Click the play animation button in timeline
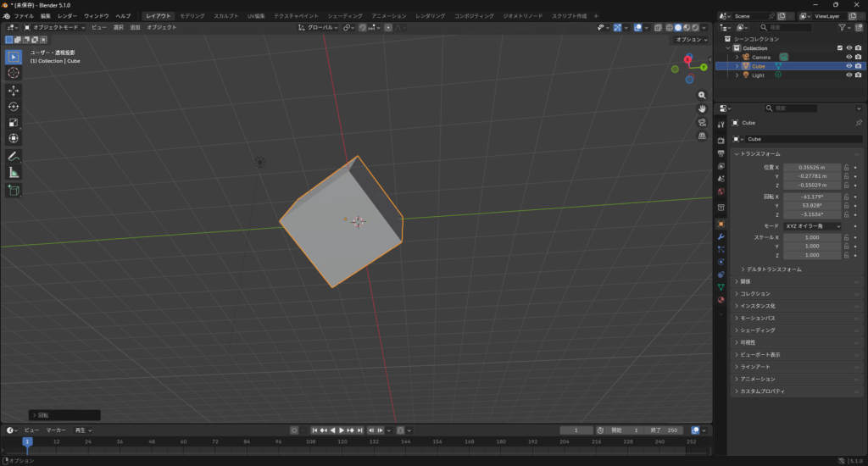This screenshot has width=868, height=466. (342, 430)
